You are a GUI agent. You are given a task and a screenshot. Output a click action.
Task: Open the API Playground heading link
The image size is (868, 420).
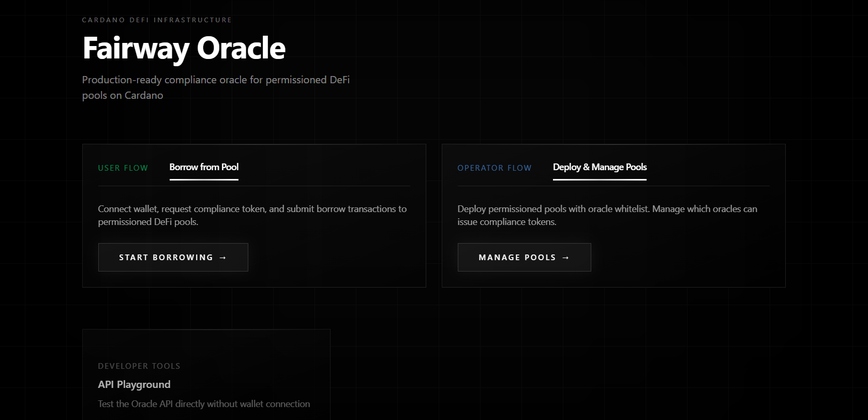coord(134,384)
